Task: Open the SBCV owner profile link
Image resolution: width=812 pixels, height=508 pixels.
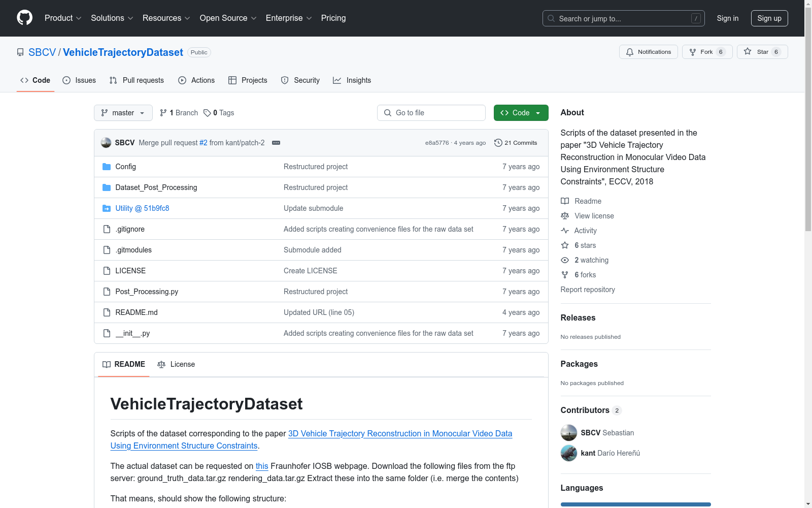Action: [x=42, y=52]
